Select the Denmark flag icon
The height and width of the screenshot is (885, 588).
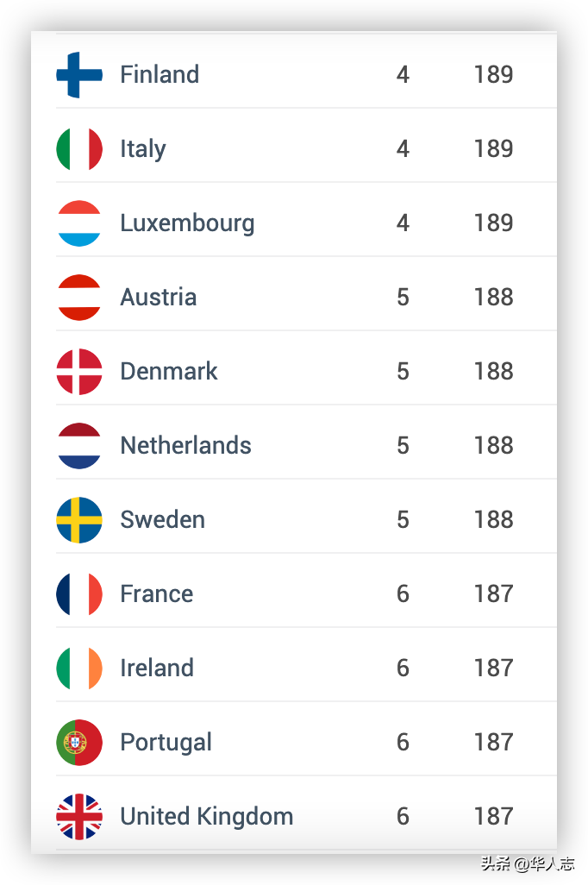79,372
